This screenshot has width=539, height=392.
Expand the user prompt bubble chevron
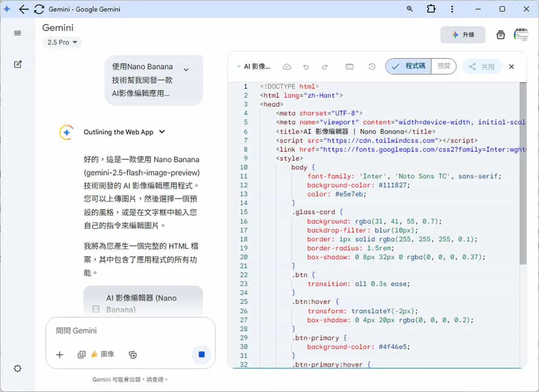tap(186, 69)
